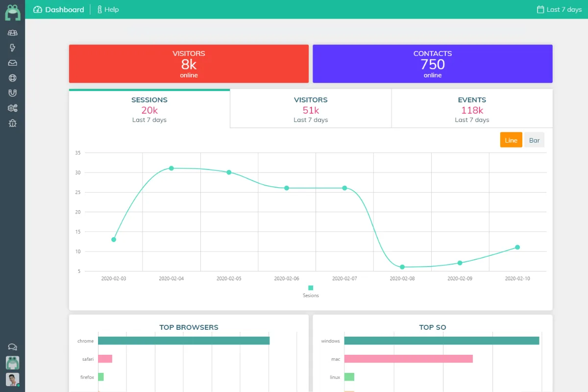The width and height of the screenshot is (588, 392).
Task: Click the Help info icon
Action: pyautogui.click(x=99, y=9)
